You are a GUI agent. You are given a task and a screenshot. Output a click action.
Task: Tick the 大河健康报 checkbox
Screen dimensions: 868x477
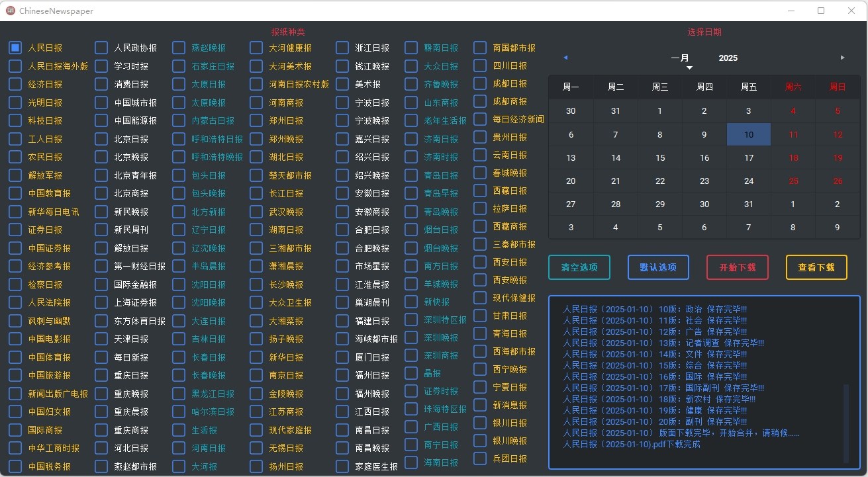coord(256,48)
